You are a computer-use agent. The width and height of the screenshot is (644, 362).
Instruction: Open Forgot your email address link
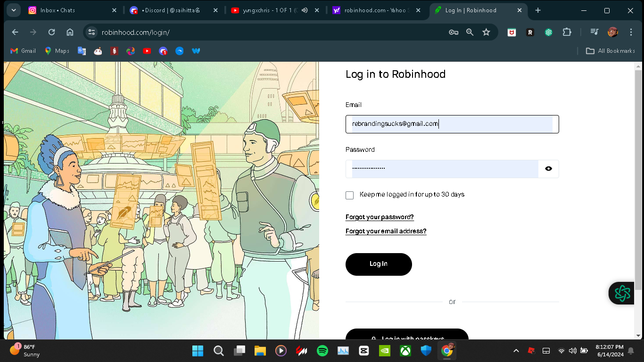(x=386, y=231)
